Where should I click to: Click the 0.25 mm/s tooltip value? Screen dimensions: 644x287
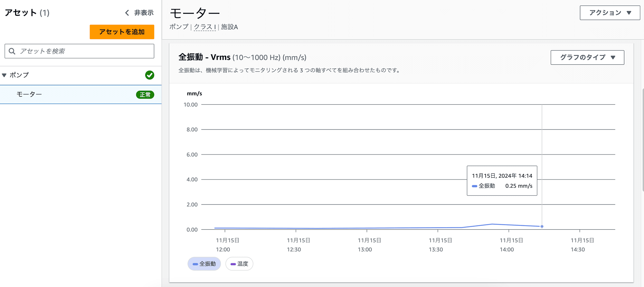[x=519, y=186]
